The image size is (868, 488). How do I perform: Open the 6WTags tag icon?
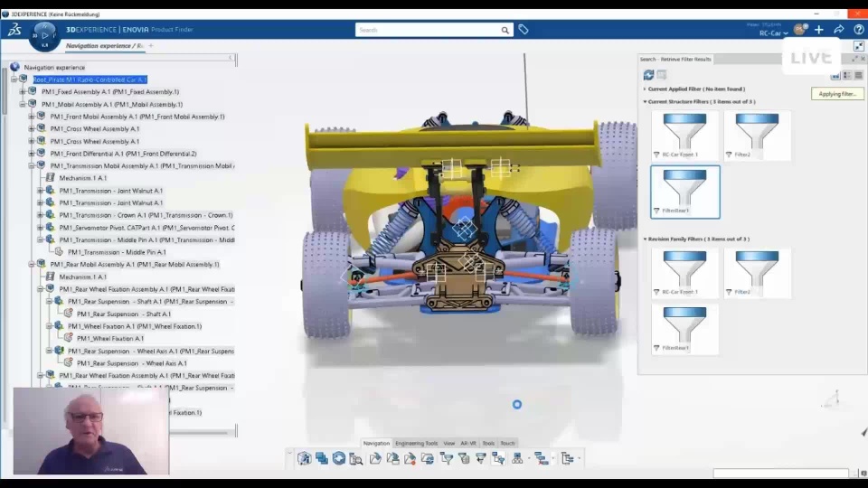pyautogui.click(x=524, y=30)
